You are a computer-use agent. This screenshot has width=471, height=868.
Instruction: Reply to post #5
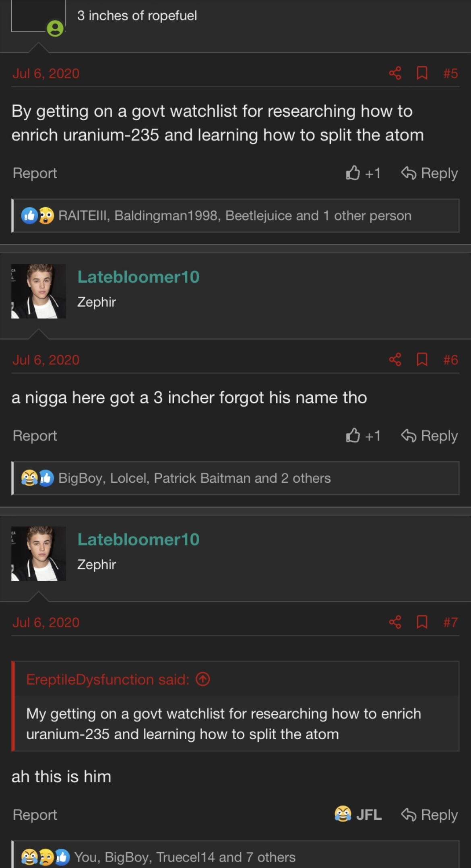click(429, 173)
